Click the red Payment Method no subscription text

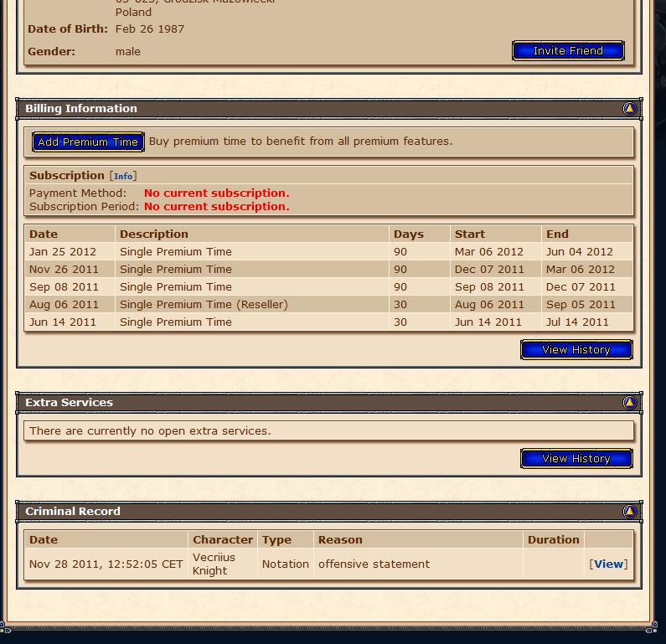[x=217, y=193]
